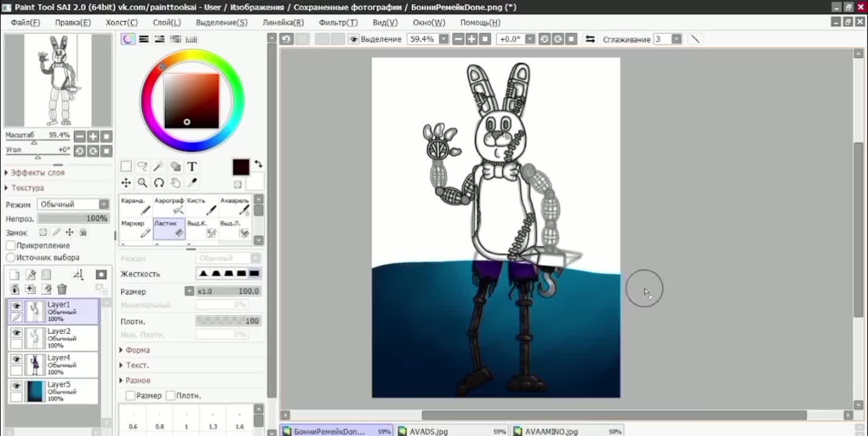Select the Rotate view tool

click(159, 183)
